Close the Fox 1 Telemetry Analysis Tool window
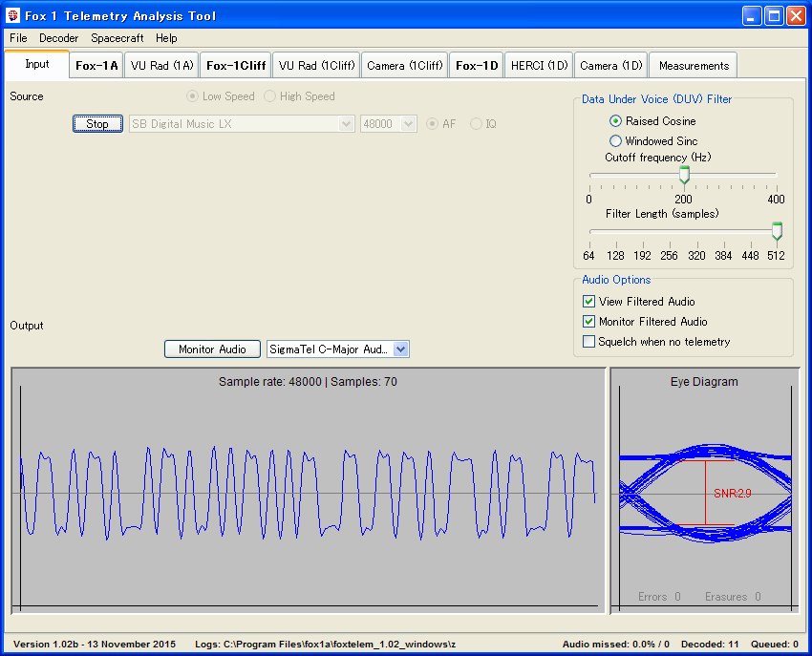 [796, 15]
